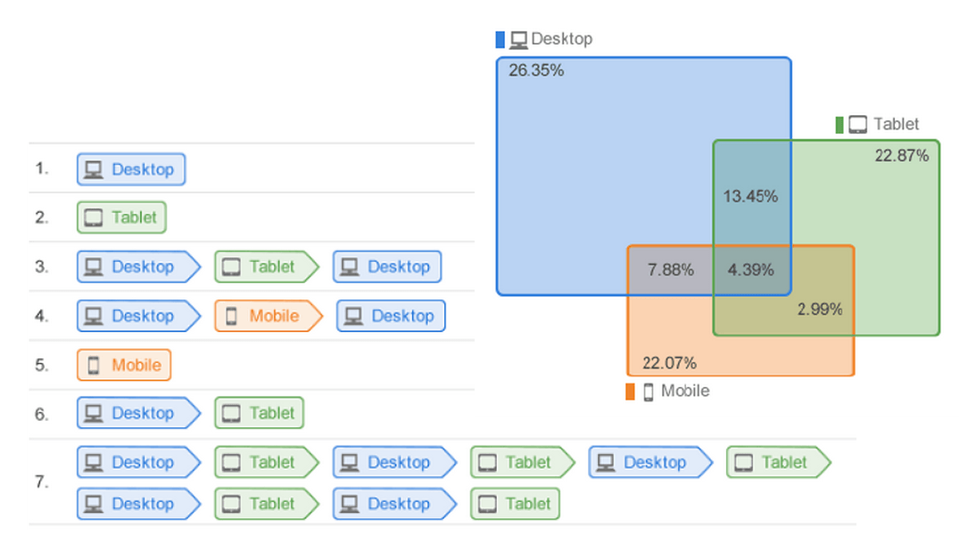
Task: Click the phone icon in path 5
Action: [x=93, y=365]
